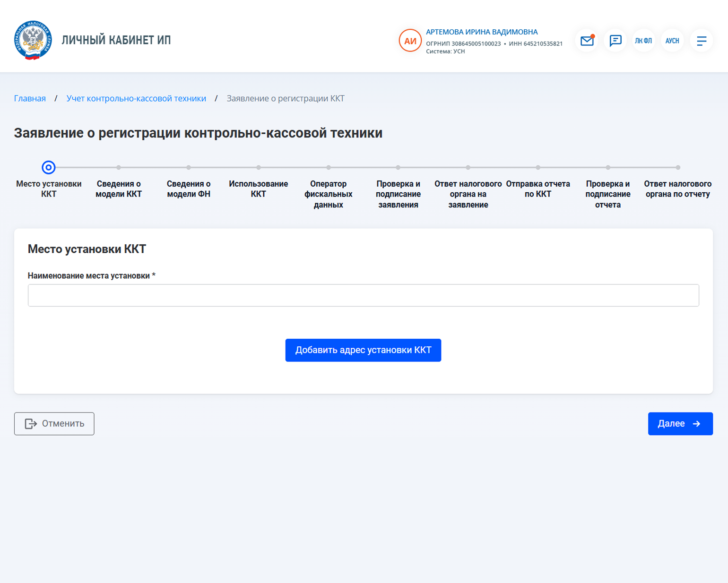The width and height of the screenshot is (728, 583).
Task: Proceed with the Далее button
Action: (x=680, y=423)
